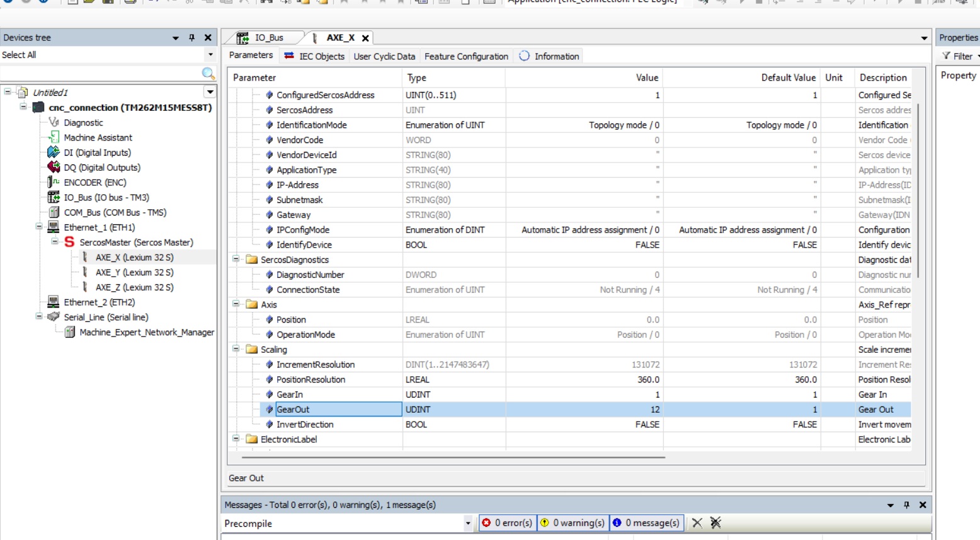
Task: Collapse the Scaling parameter group
Action: (x=236, y=349)
